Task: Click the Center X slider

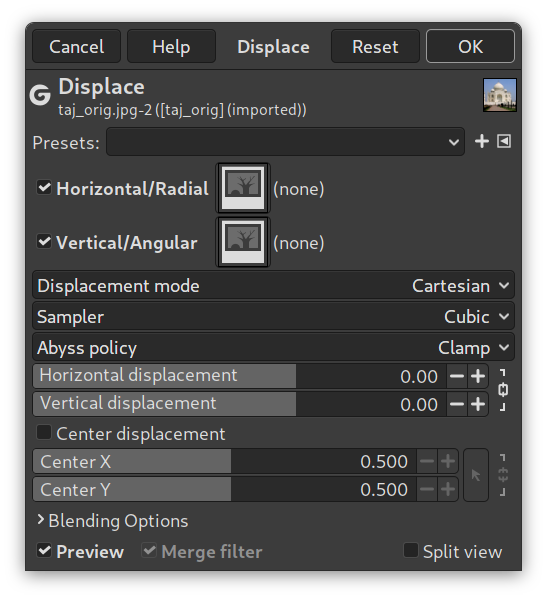Action: click(x=224, y=461)
